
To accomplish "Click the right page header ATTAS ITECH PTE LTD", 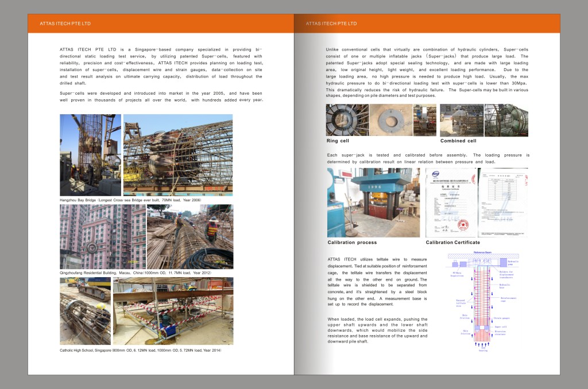I will 331,24.
